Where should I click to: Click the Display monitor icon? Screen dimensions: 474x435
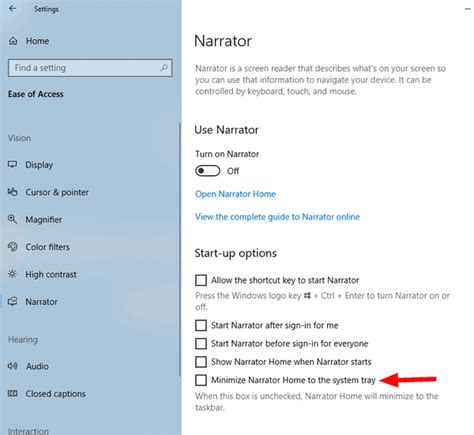[x=12, y=164]
